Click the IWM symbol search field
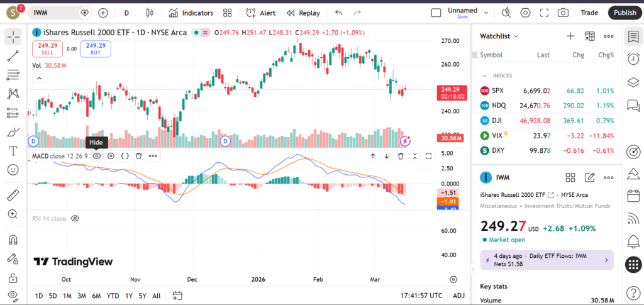Image resolution: width=644 pixels, height=305 pixels. pyautogui.click(x=55, y=13)
